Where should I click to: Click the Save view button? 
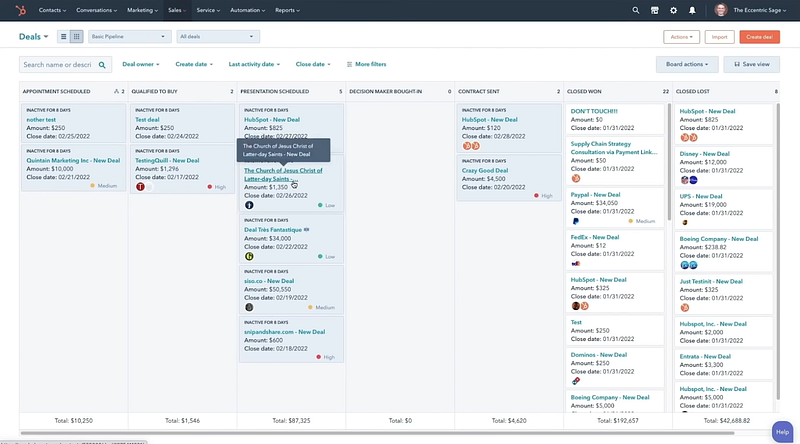(752, 64)
